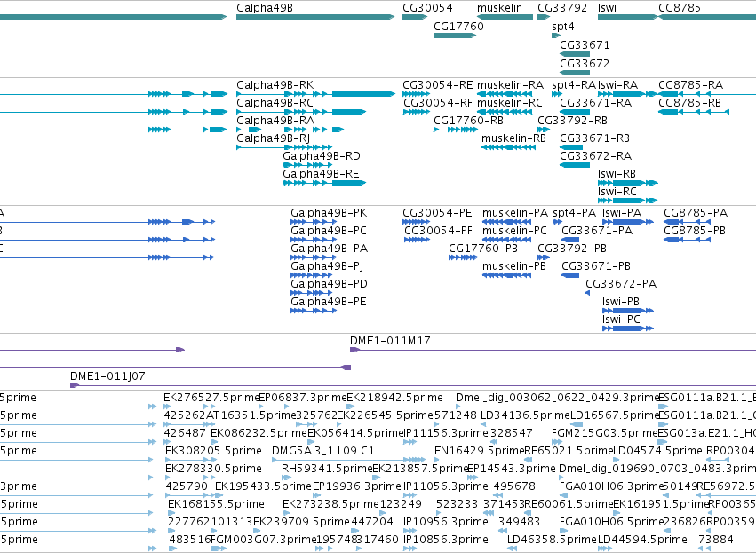Click the Galpha49B-PJ protein label
This screenshot has width=756, height=553.
point(327,267)
